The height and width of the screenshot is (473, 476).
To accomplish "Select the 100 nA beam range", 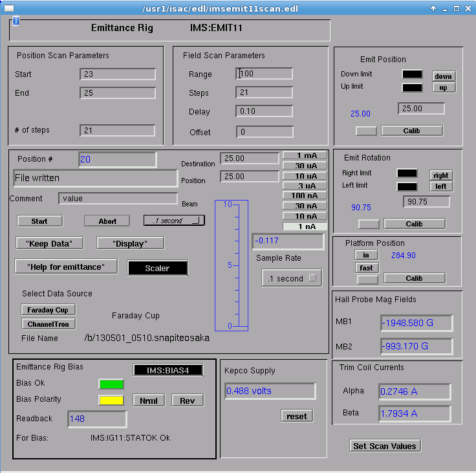I will pyautogui.click(x=305, y=195).
